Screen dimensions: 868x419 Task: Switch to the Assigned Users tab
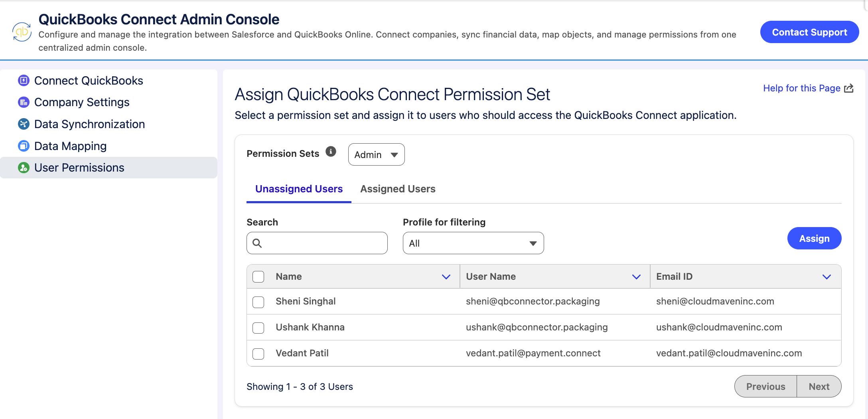point(398,189)
